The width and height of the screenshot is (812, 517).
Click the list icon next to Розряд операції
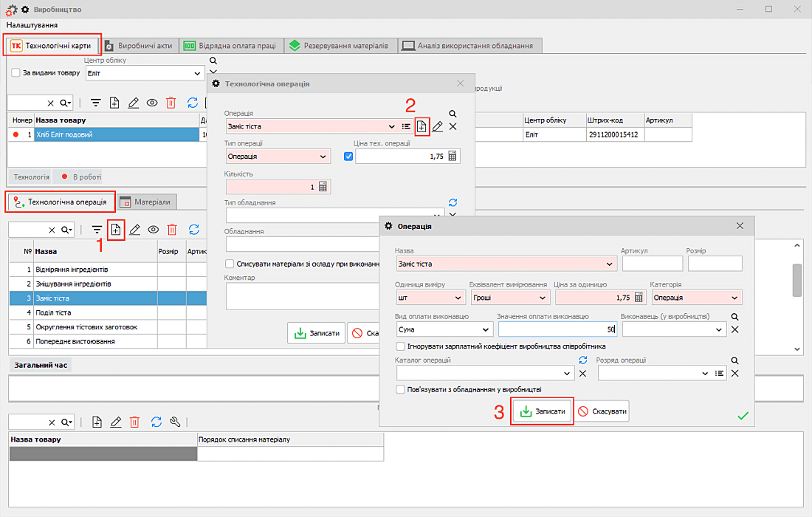click(720, 374)
